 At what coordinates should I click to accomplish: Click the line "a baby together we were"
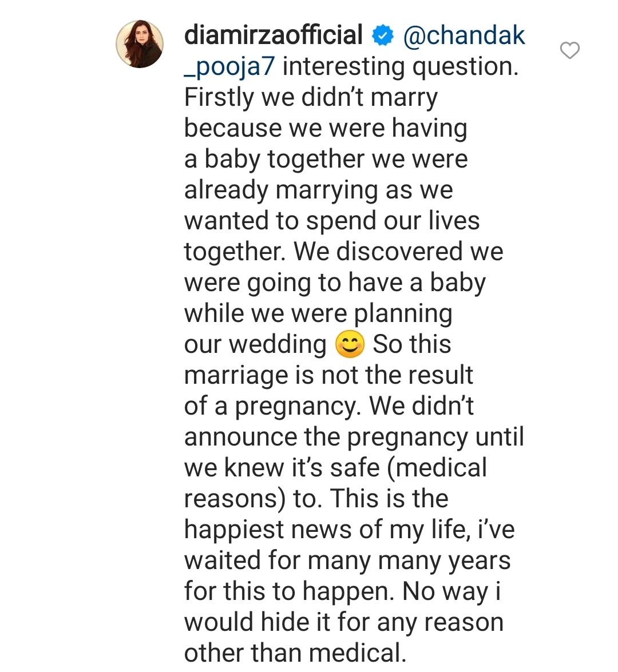coord(326,159)
